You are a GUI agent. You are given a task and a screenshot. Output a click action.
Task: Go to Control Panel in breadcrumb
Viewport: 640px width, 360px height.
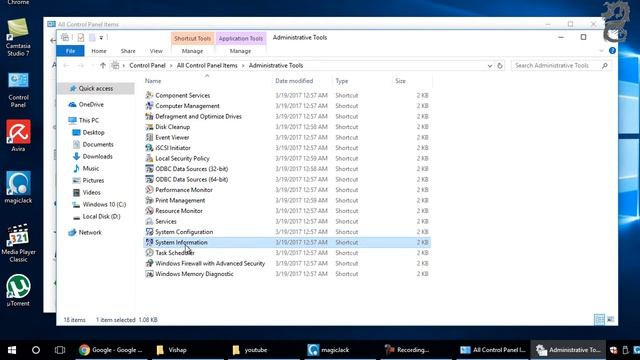coord(147,65)
